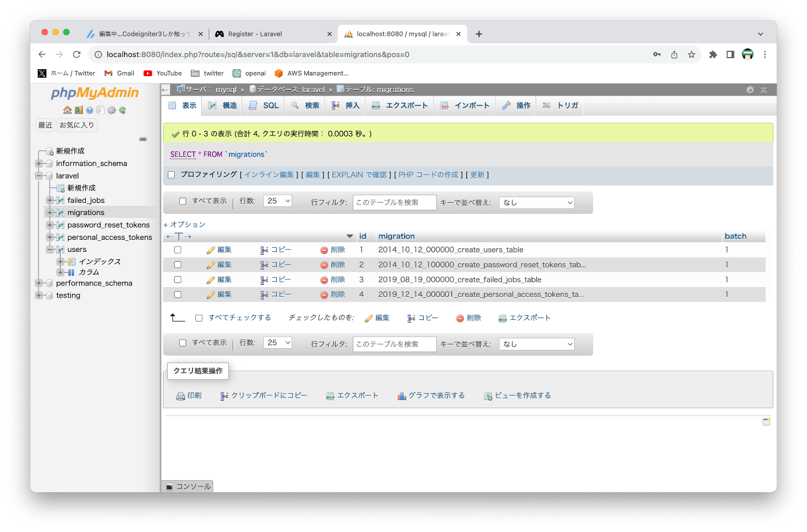Viewport: 807px width, 532px height.
Task: Open the 構造 (Structure) tab
Action: pos(223,105)
